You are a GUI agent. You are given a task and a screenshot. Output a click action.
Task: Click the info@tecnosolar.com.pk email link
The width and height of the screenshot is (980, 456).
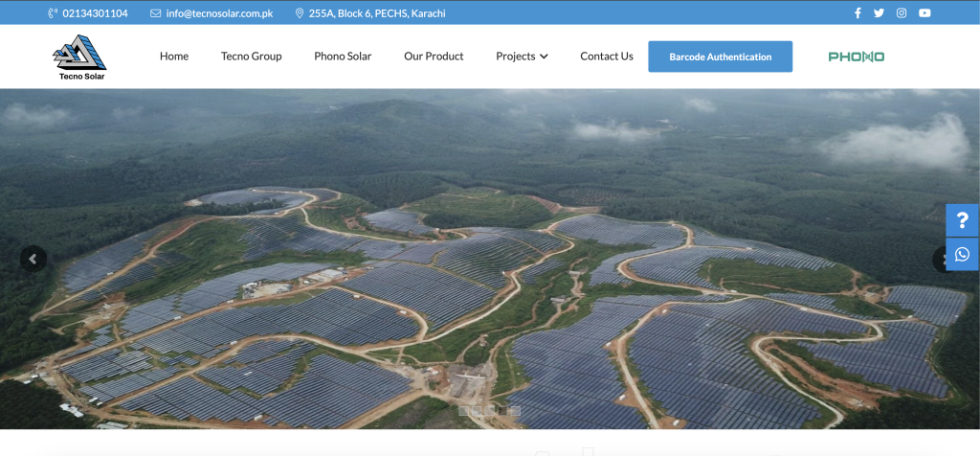coord(219,13)
